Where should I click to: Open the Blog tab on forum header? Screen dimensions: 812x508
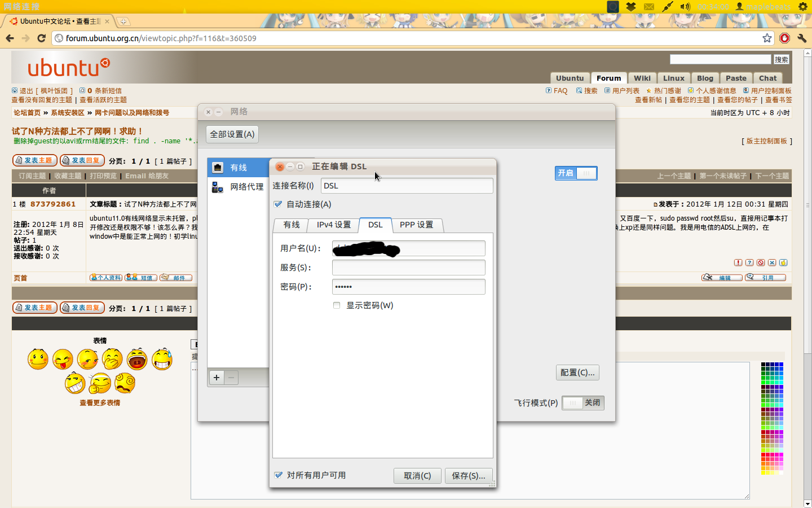pyautogui.click(x=705, y=78)
